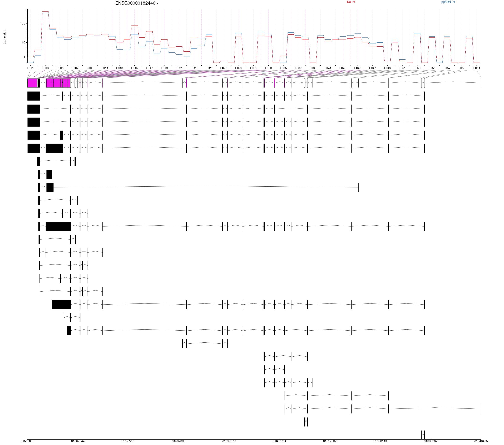Click exon label E059
Image resolution: width=504 pixels, height=445 pixels.
click(x=462, y=68)
